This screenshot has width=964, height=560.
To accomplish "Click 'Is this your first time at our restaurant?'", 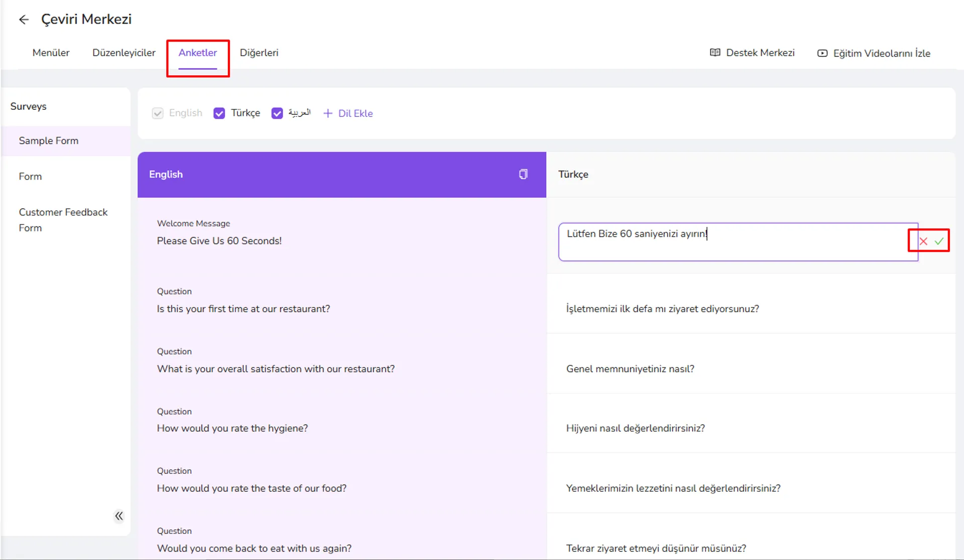I will [244, 309].
